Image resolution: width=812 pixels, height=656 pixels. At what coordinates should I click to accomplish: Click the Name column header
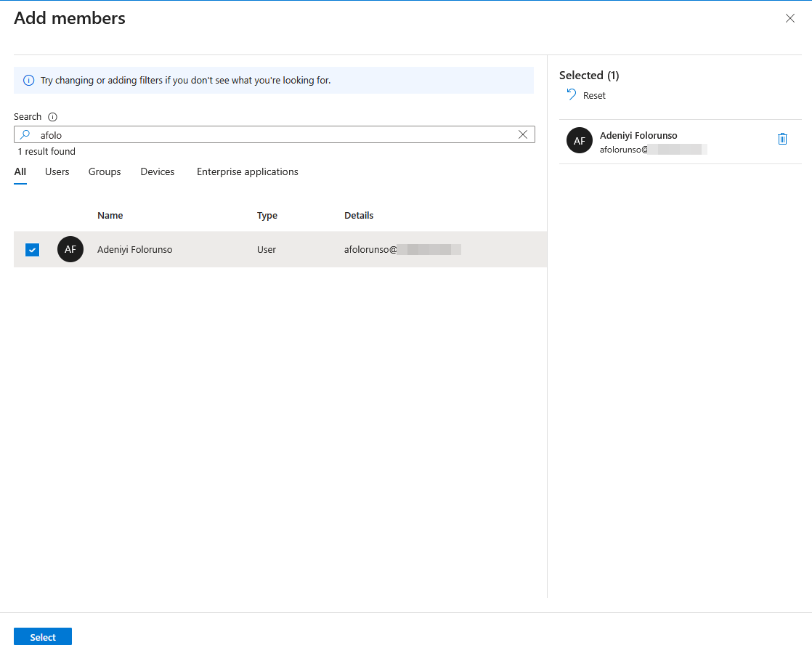tap(110, 216)
